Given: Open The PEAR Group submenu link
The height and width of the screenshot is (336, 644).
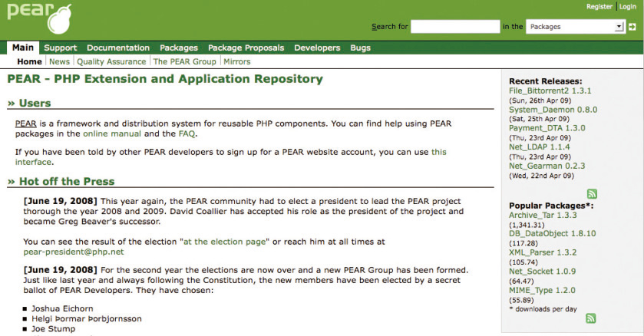Looking at the screenshot, I should click(184, 61).
